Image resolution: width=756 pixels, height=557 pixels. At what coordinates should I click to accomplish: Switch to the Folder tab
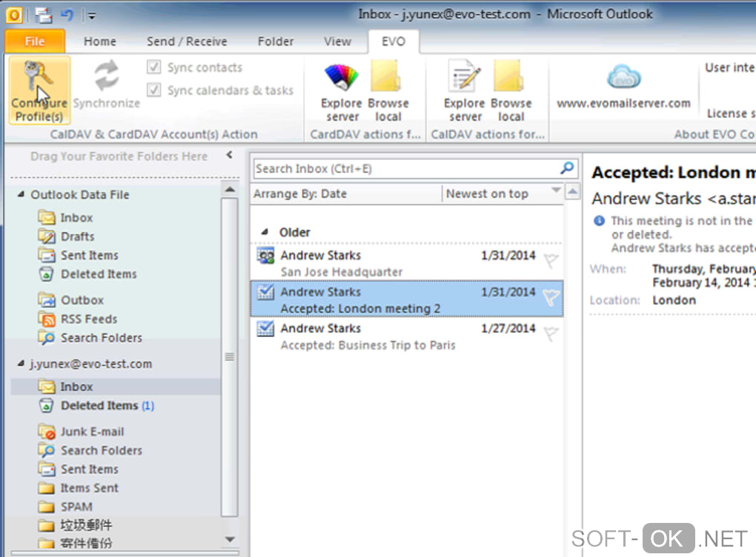click(275, 41)
